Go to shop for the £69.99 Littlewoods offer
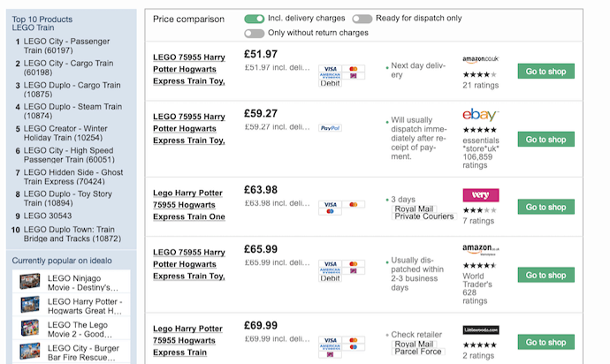Screen dimensions: 610x364 545,342
